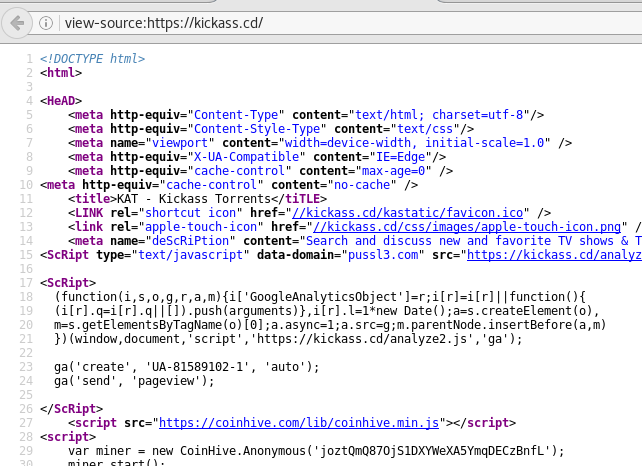
Task: Open the apple-touch-icon.png link
Action: coord(467,227)
